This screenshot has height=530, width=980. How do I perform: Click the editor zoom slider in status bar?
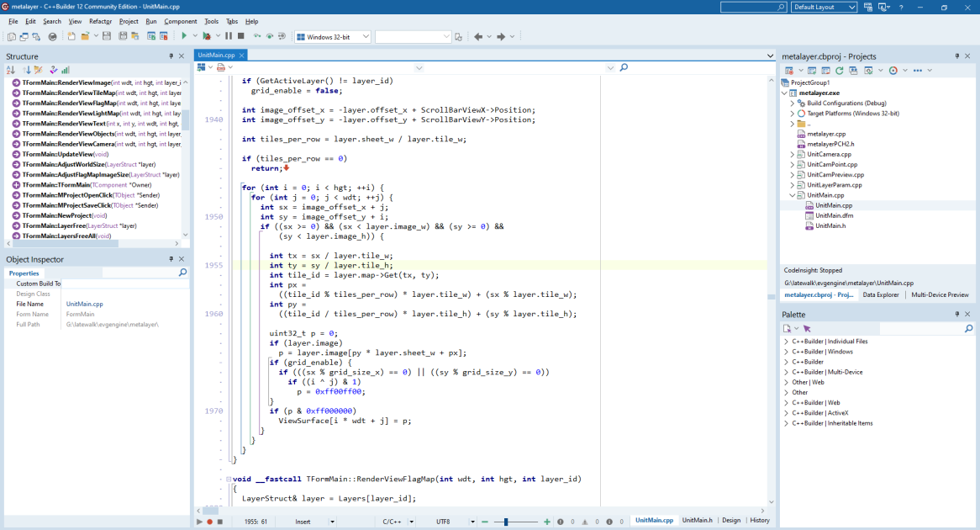click(x=506, y=522)
